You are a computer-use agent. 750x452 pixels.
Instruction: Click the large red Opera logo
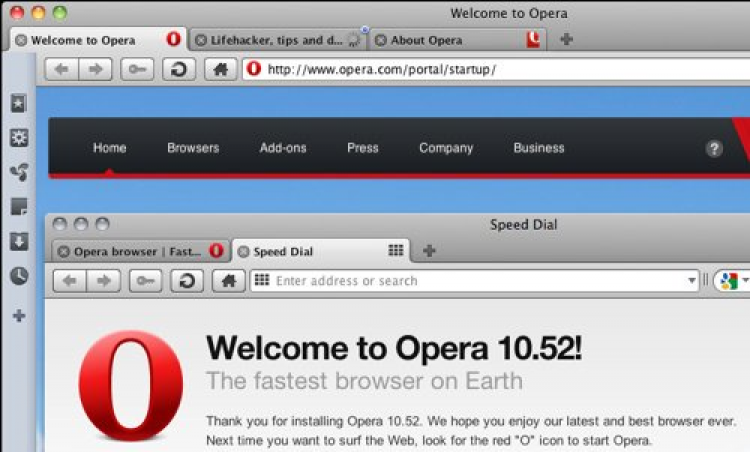click(131, 385)
